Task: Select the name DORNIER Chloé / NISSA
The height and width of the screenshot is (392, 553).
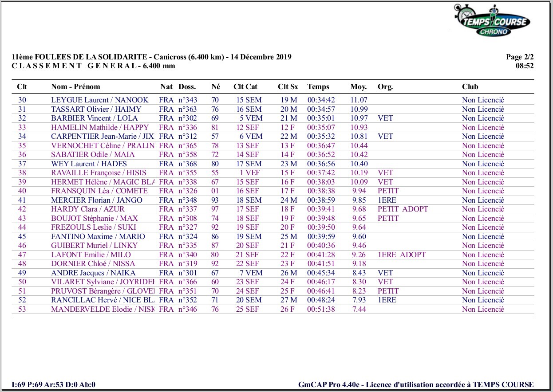Action: point(94,264)
